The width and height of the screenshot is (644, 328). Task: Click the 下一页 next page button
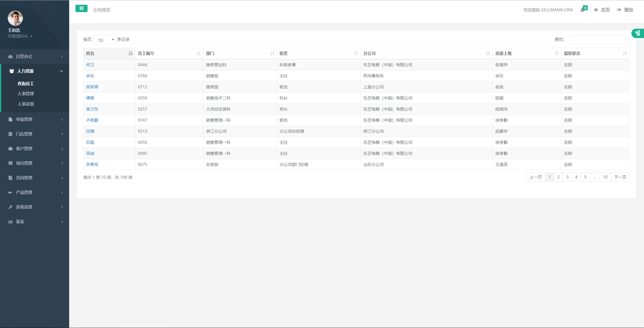point(620,177)
